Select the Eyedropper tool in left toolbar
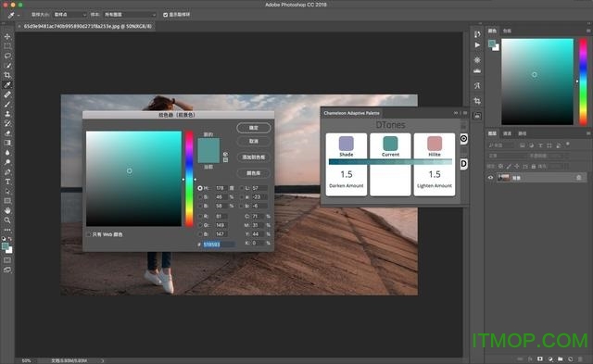593x364 pixels. (7, 84)
